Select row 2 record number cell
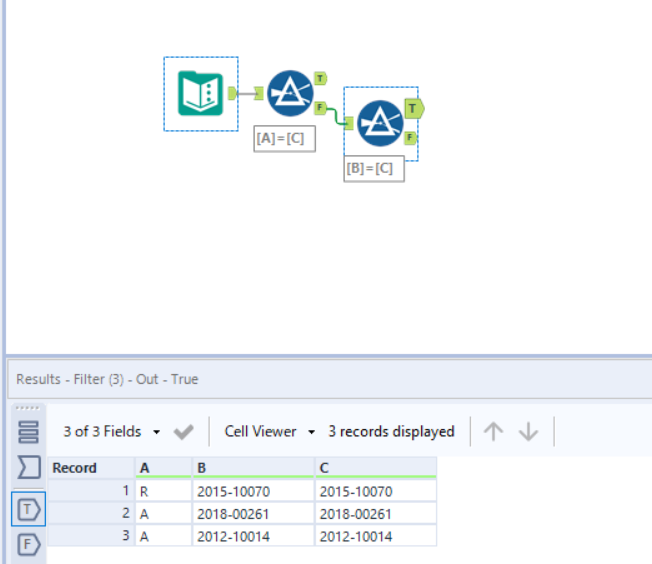The image size is (652, 564). 91,513
